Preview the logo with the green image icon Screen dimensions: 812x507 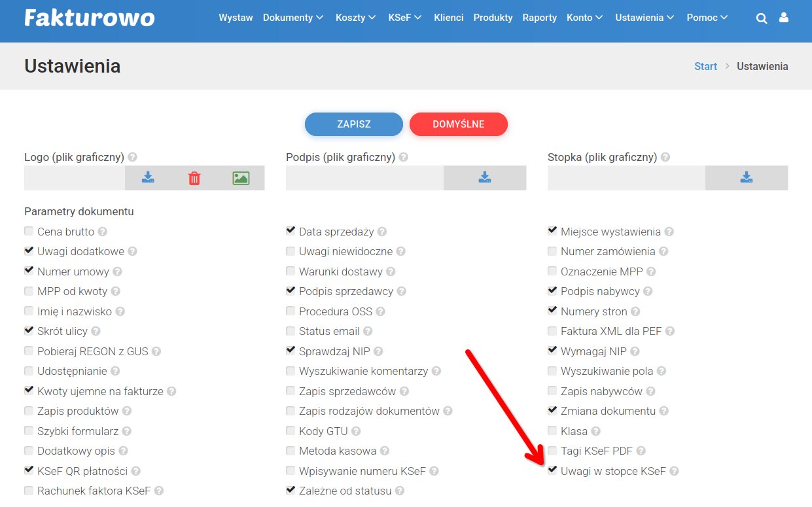241,178
